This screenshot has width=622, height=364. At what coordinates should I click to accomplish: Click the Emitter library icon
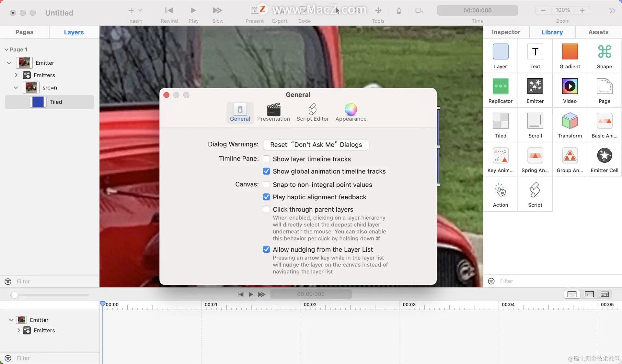535,86
